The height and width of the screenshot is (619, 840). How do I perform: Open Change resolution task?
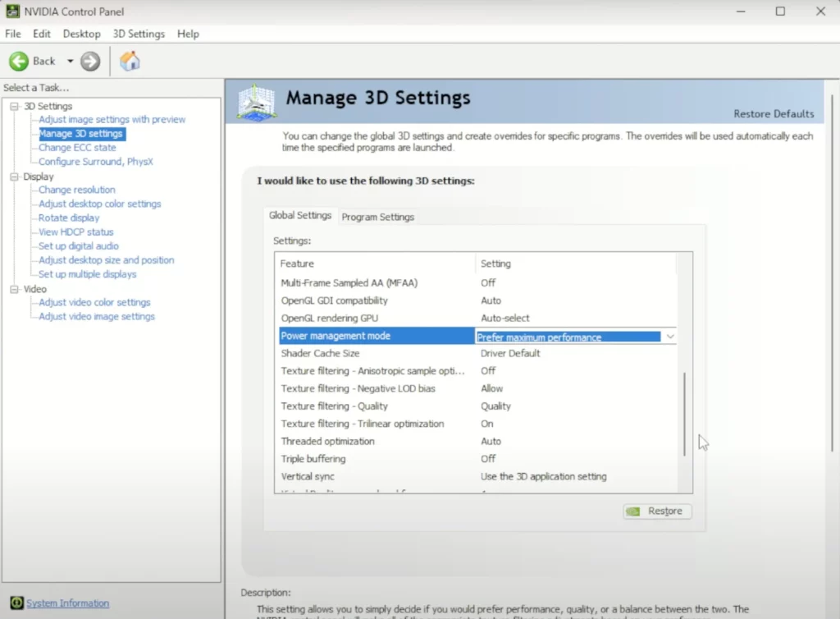click(76, 190)
